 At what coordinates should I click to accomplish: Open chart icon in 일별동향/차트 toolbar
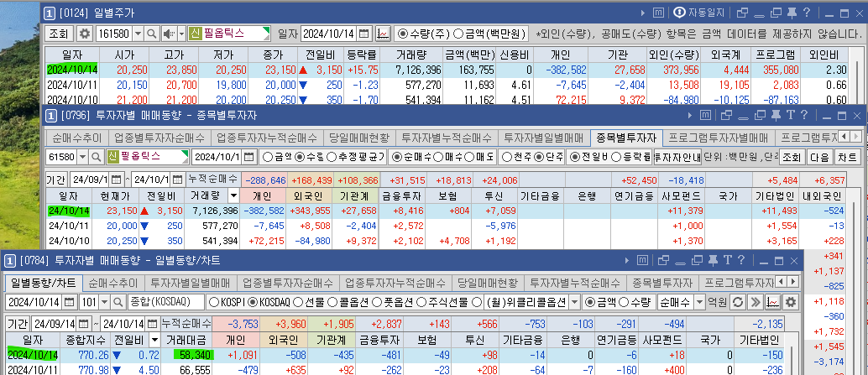773,302
